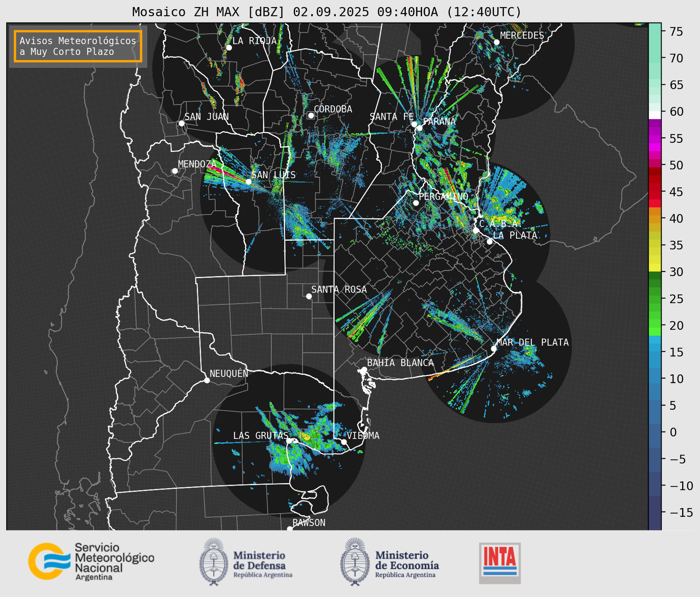
Task: Select the La Rioja city marker
Action: coord(229,48)
